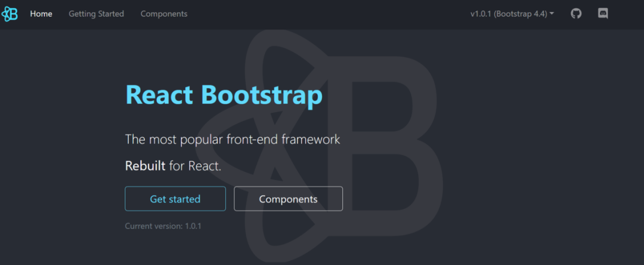
Task: Open Components in the navbar
Action: [x=164, y=14]
